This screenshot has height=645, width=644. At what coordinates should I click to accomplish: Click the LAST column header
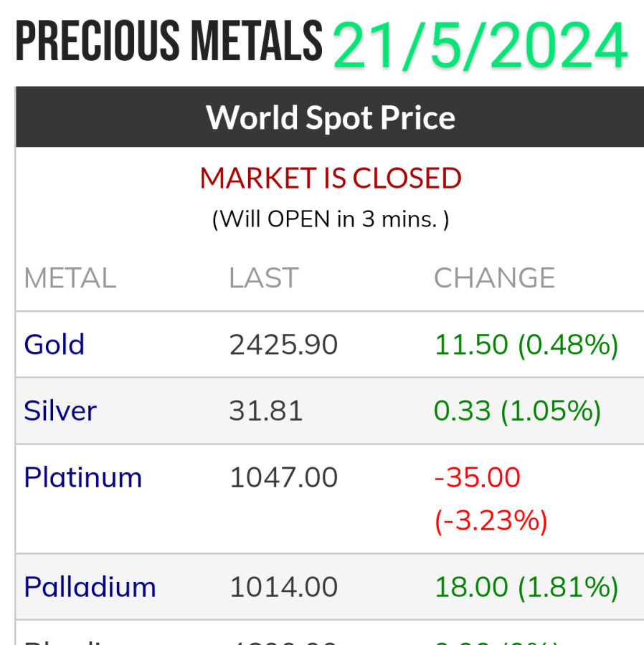[x=263, y=278]
